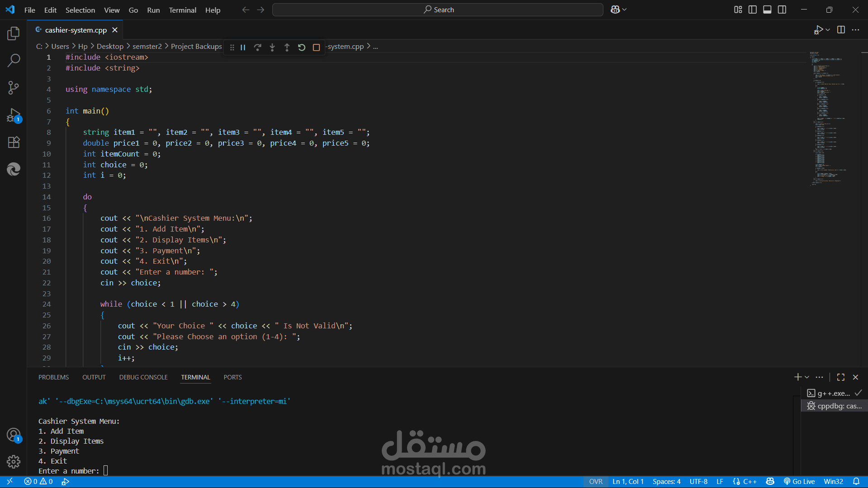Open the Extensions view

(14, 142)
